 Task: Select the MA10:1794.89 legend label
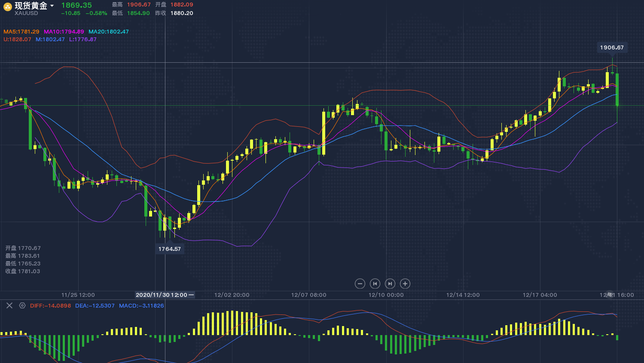[64, 32]
